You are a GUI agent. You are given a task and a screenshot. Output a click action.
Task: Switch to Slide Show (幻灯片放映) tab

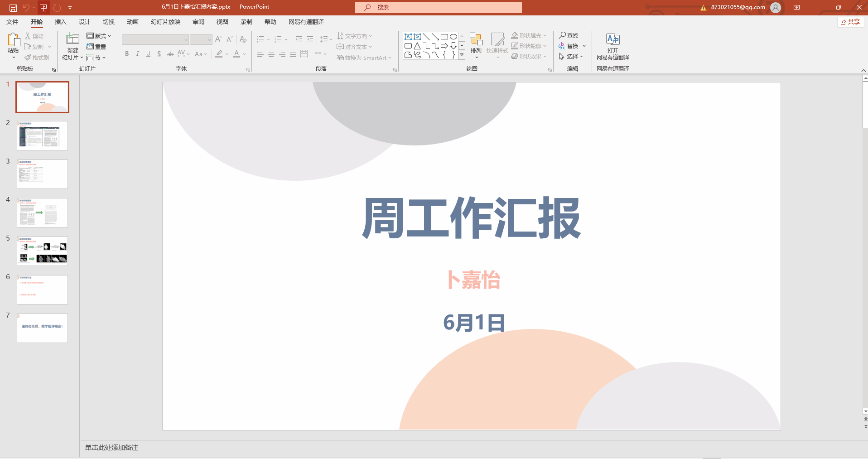coord(165,22)
